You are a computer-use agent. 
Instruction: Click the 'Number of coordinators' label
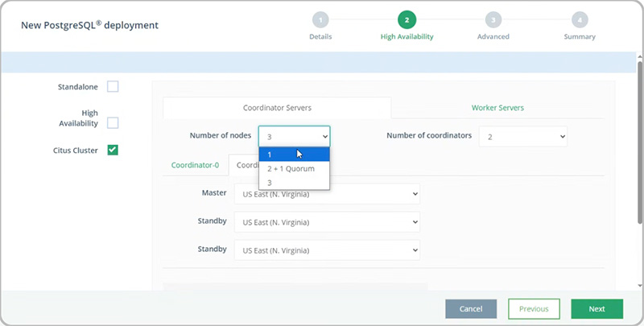coord(429,135)
